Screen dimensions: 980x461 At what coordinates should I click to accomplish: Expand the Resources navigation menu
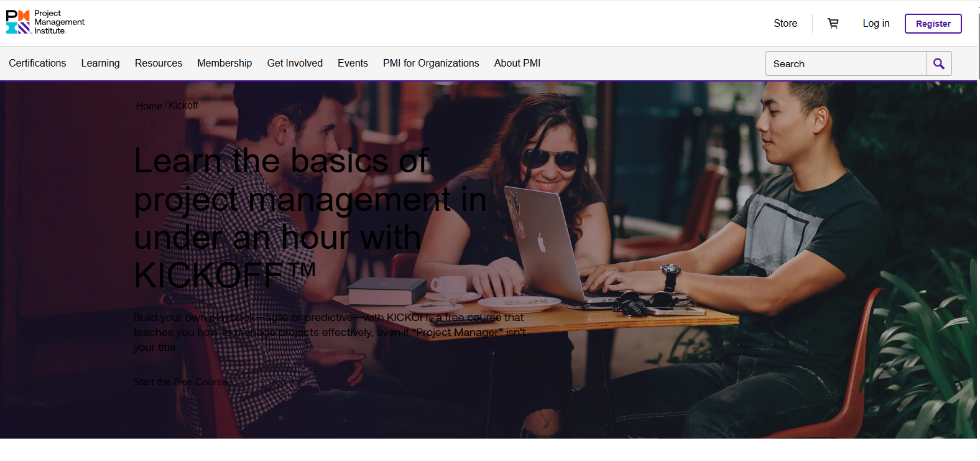(x=159, y=63)
